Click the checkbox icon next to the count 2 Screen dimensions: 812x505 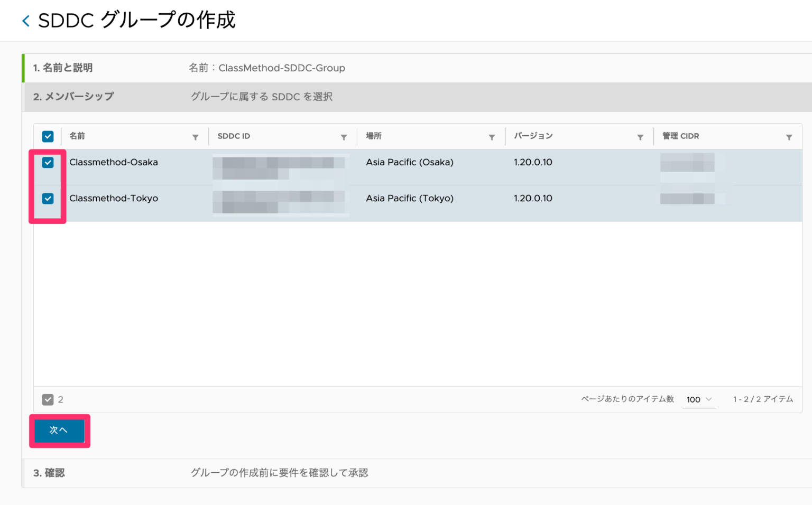coord(48,399)
